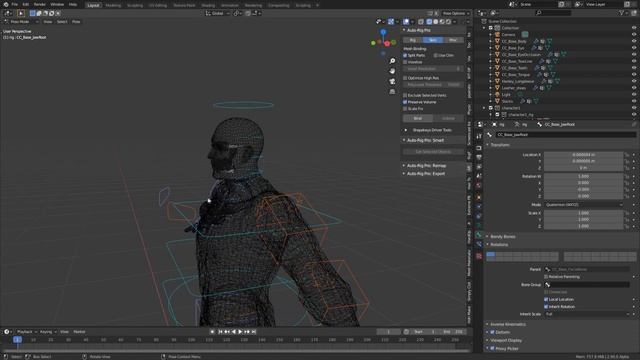The image size is (640, 360).
Task: Expand the Inverse Kinematics panel
Action: tap(508, 324)
